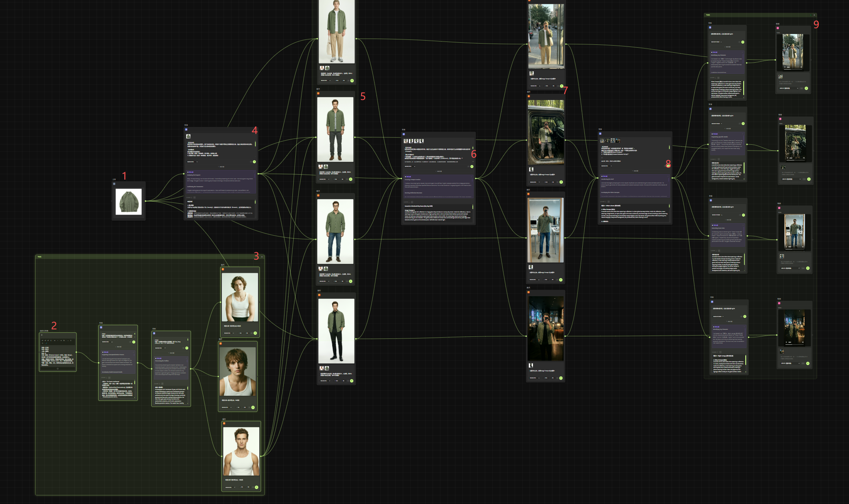Image resolution: width=849 pixels, height=504 pixels.
Task: Click green generate button on top video node
Action: tap(806, 88)
